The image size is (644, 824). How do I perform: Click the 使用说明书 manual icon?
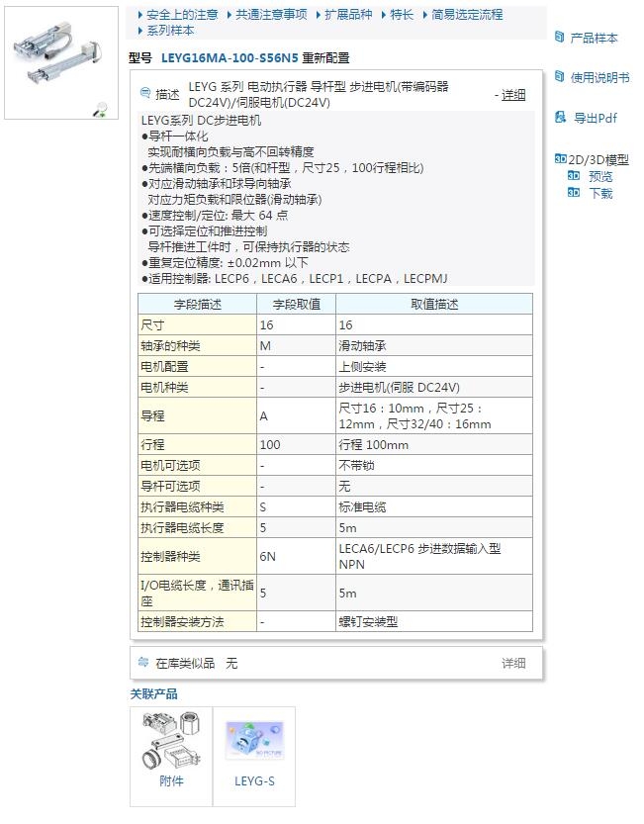pyautogui.click(x=560, y=77)
